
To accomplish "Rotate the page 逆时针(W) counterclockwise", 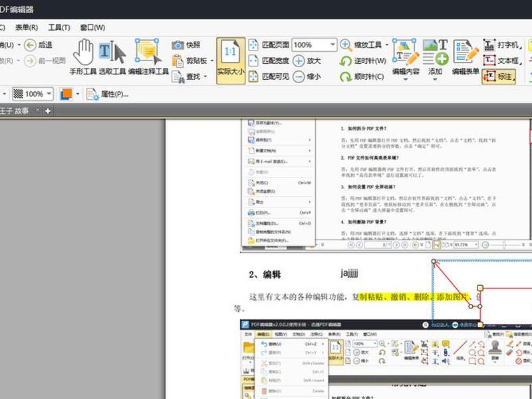I will coord(362,61).
